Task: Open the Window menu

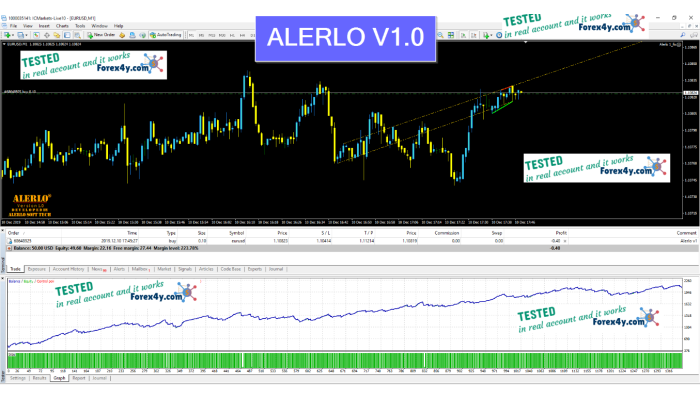Action: 100,26
